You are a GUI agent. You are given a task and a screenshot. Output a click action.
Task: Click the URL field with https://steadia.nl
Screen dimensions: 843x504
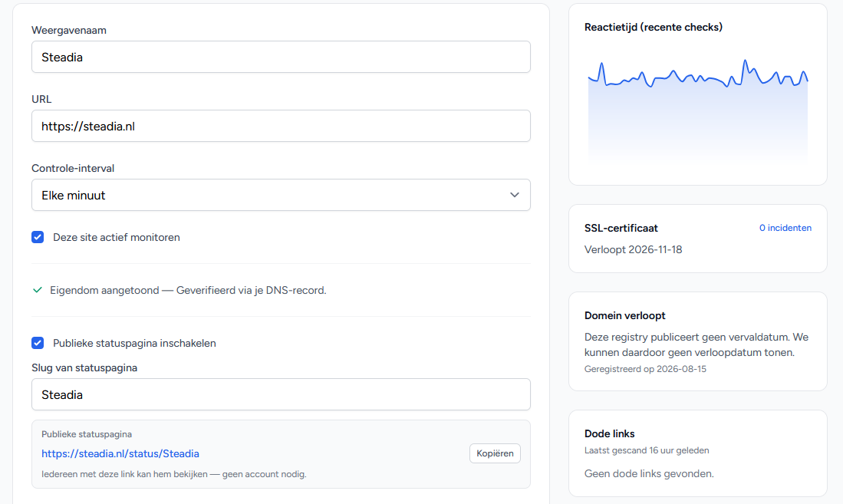point(281,126)
